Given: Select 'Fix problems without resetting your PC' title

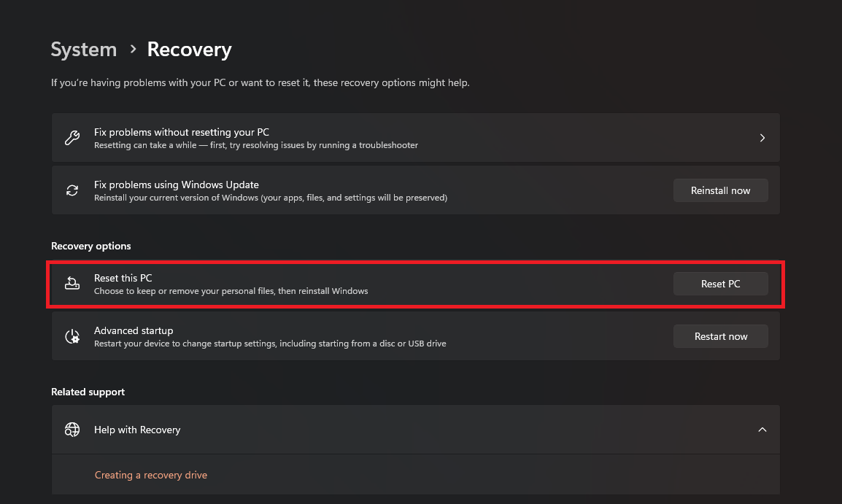Looking at the screenshot, I should pos(182,132).
